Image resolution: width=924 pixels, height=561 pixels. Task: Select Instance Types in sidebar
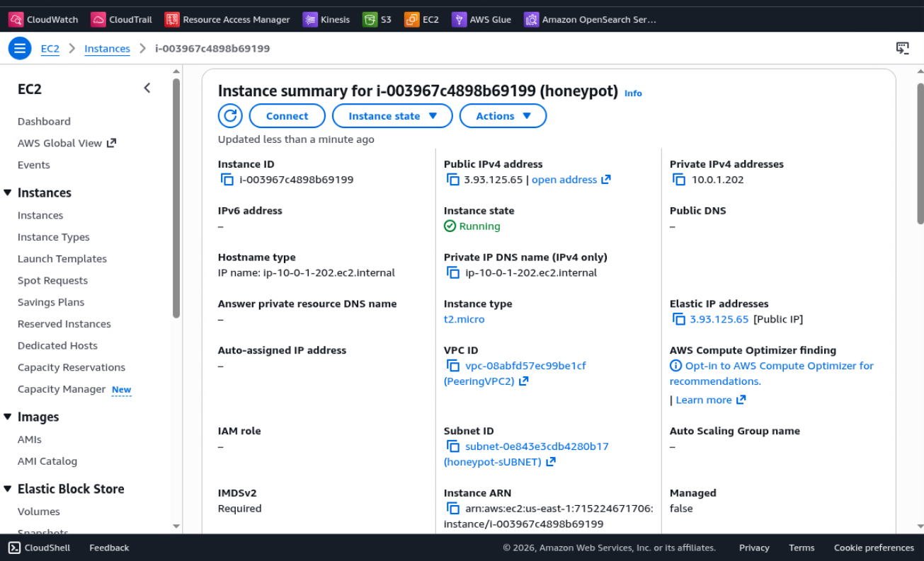click(x=54, y=237)
